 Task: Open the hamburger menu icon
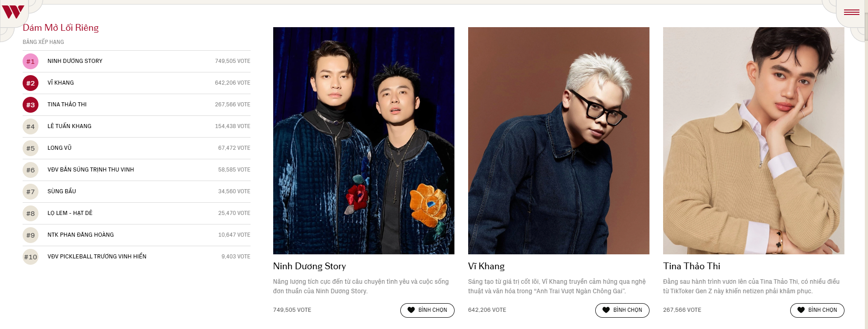(851, 12)
